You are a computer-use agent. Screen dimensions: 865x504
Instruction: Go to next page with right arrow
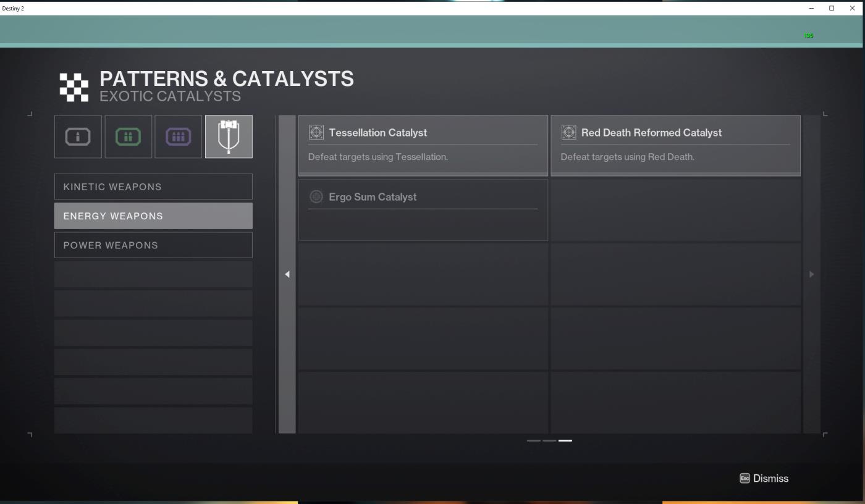pos(812,274)
